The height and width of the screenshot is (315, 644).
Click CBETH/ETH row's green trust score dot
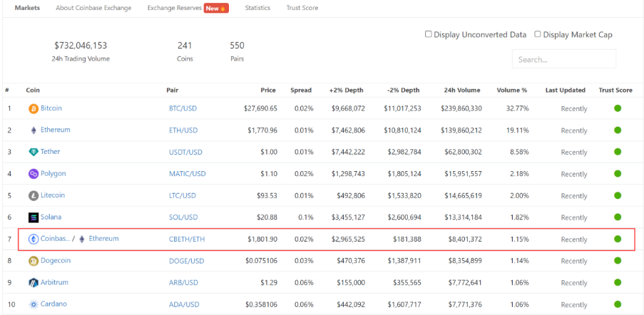618,239
